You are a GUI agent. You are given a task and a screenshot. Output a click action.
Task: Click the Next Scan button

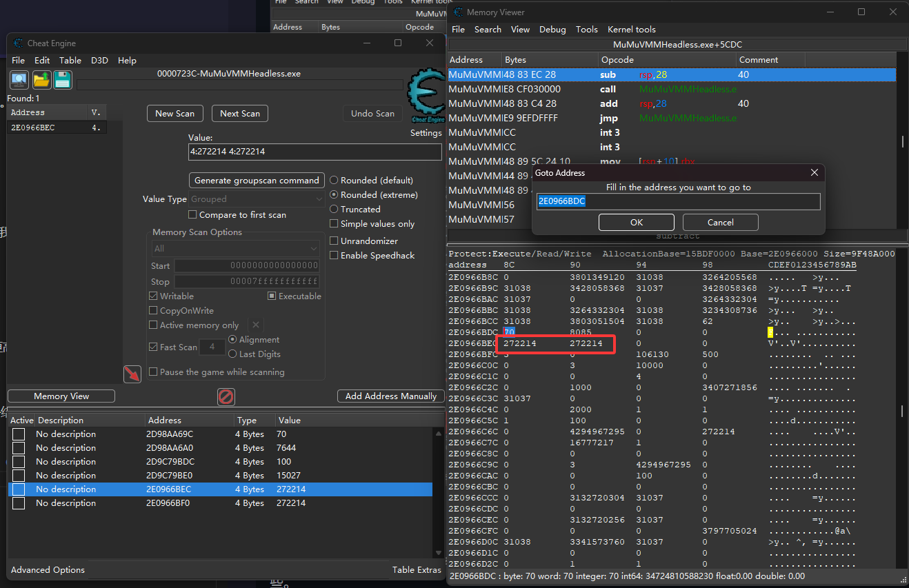coord(240,114)
